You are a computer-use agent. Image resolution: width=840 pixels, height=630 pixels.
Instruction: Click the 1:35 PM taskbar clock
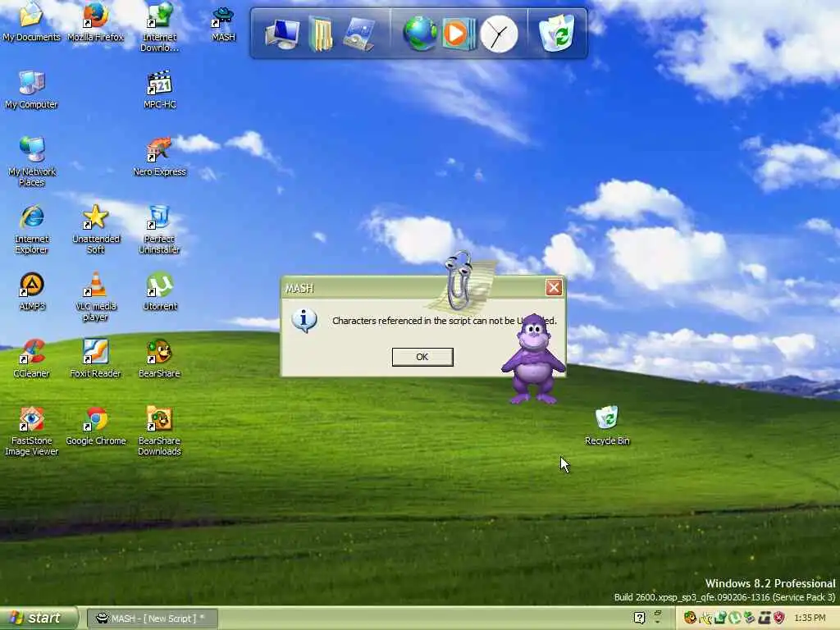pos(810,619)
